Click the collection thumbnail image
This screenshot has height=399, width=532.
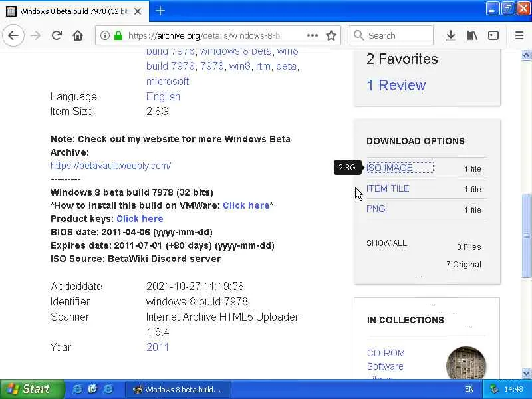tap(466, 363)
